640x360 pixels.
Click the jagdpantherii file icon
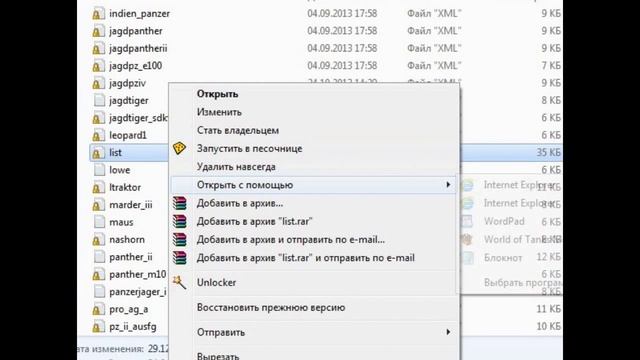[98, 49]
